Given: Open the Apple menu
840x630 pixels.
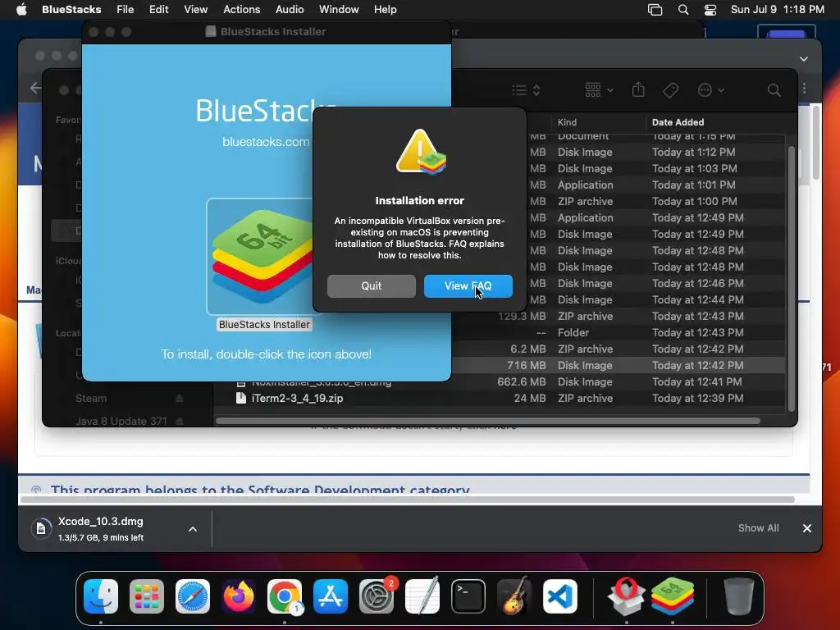Looking at the screenshot, I should click(x=21, y=10).
